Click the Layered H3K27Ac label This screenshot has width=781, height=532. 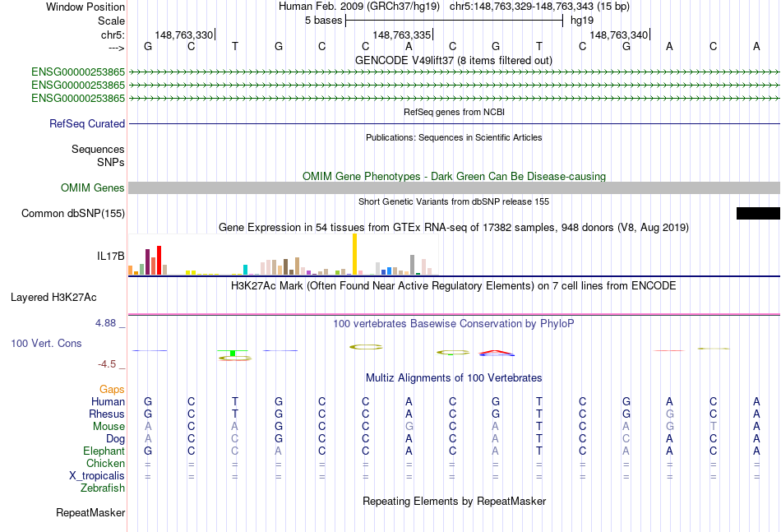pyautogui.click(x=53, y=298)
